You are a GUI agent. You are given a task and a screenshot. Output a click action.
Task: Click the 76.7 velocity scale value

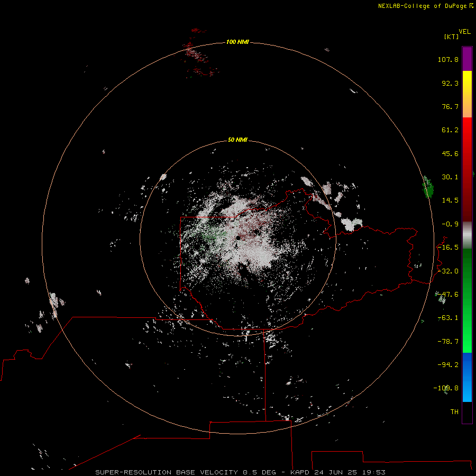(450, 106)
